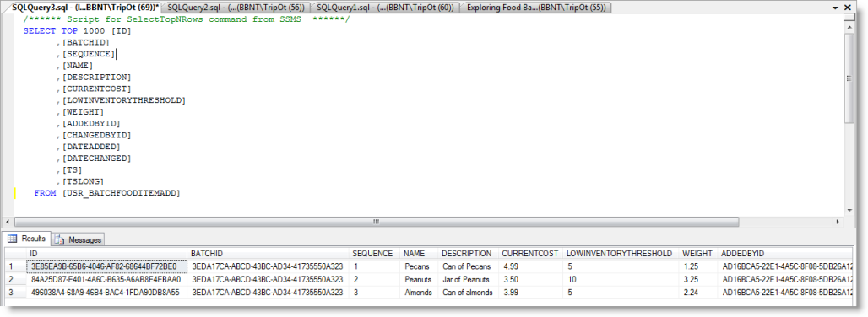This screenshot has width=868, height=317.
Task: Click the Can of Pecans description cell
Action: [x=468, y=266]
